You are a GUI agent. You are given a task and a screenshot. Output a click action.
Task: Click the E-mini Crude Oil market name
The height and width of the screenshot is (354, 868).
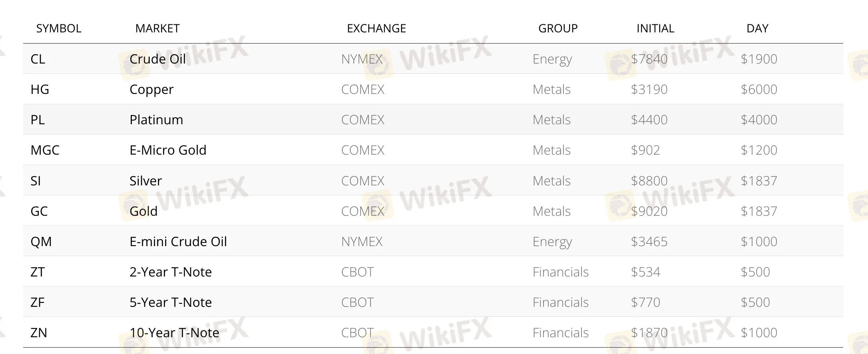pyautogui.click(x=178, y=242)
